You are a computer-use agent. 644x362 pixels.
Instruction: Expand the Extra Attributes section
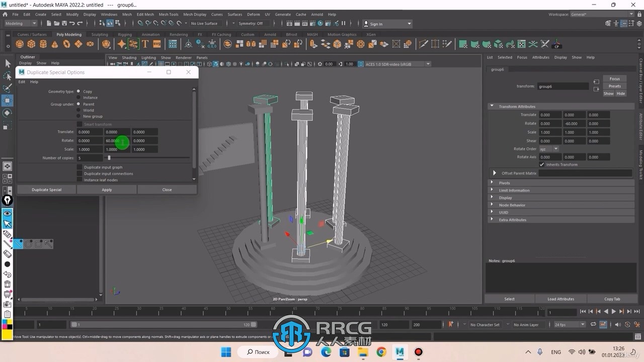pos(561,220)
